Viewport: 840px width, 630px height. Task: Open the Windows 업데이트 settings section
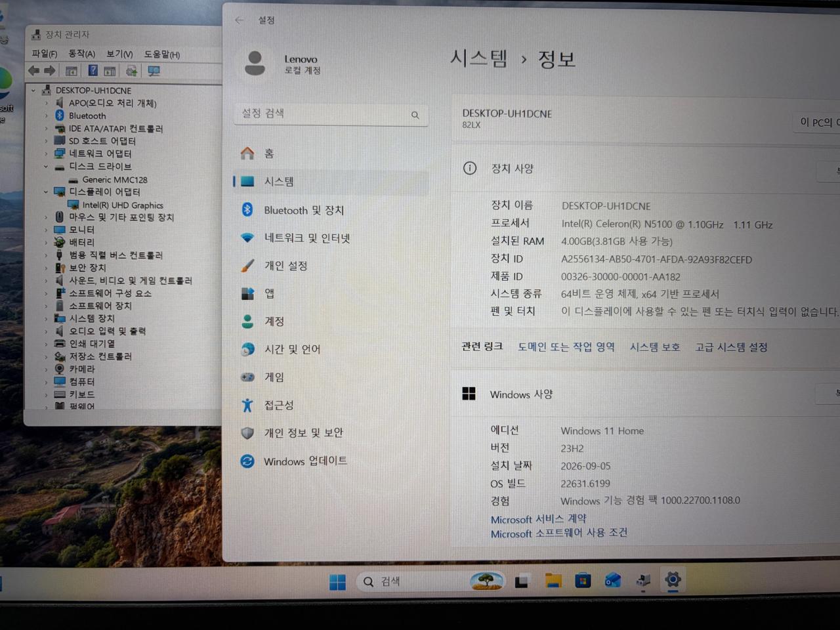click(x=305, y=461)
